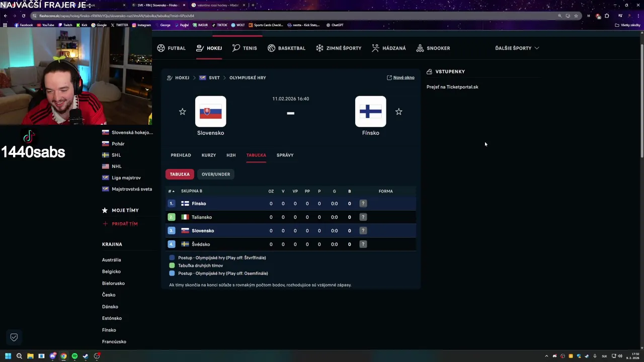Open the Hádzaná sport section
The width and height of the screenshot is (644, 362).
pyautogui.click(x=389, y=48)
